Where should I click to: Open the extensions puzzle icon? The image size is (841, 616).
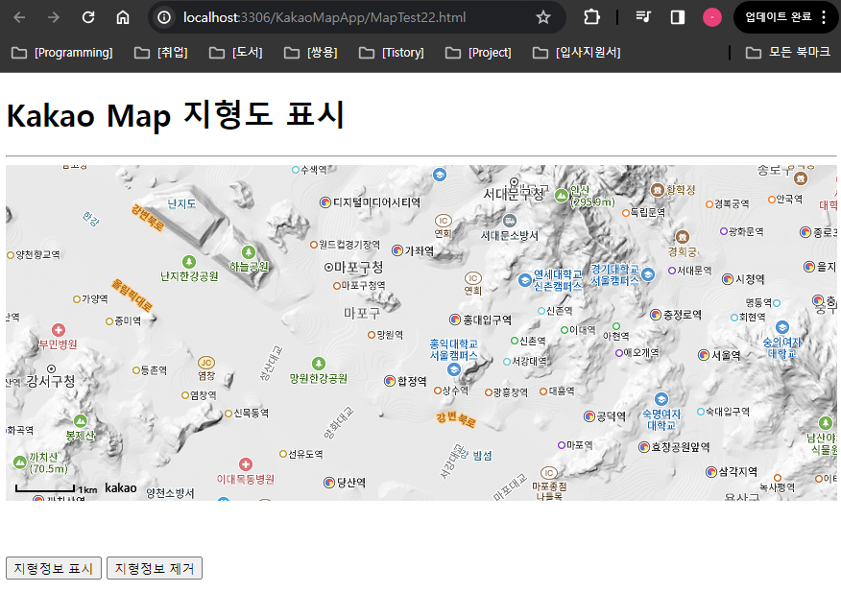point(591,17)
